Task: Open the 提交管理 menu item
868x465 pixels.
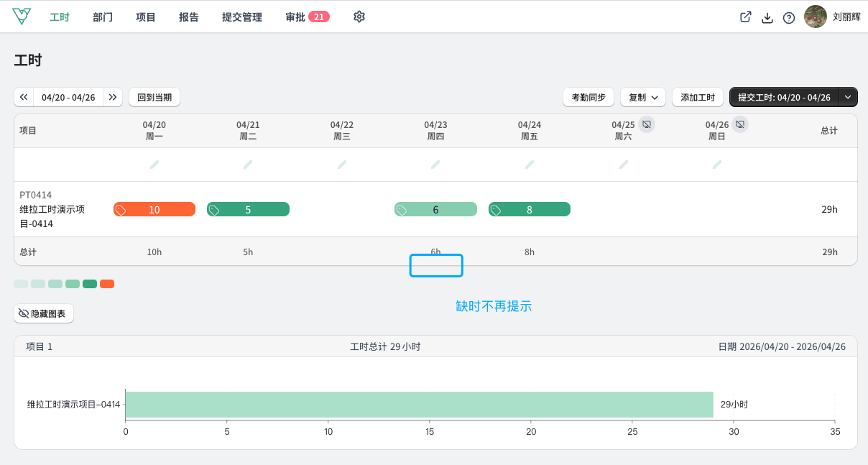Action: point(242,17)
